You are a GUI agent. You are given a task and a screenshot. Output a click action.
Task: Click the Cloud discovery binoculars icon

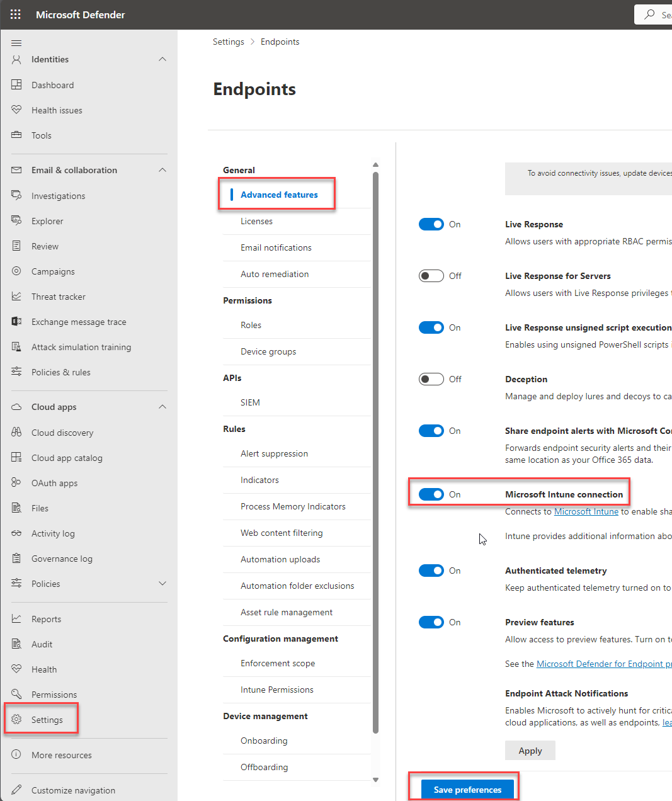16,433
